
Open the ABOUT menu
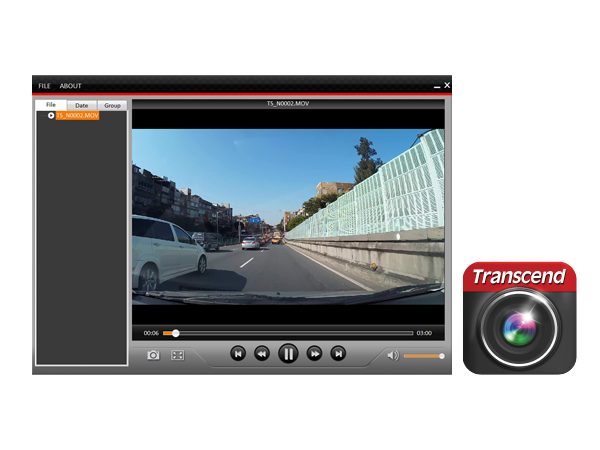70,86
